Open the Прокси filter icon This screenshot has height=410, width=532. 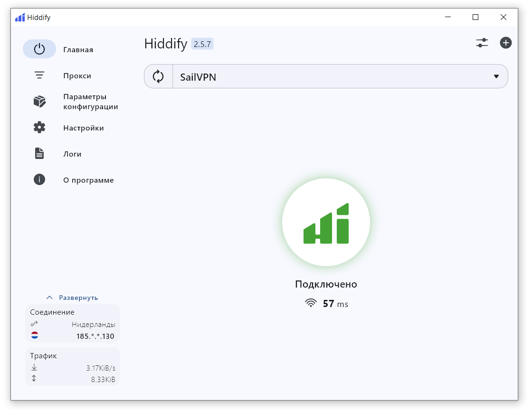coord(39,75)
